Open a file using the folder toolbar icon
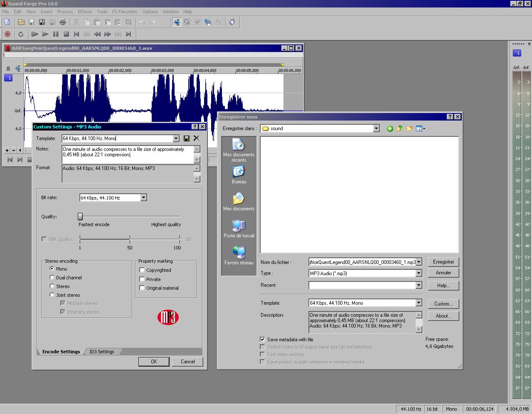The height and width of the screenshot is (414, 532). tap(21, 22)
